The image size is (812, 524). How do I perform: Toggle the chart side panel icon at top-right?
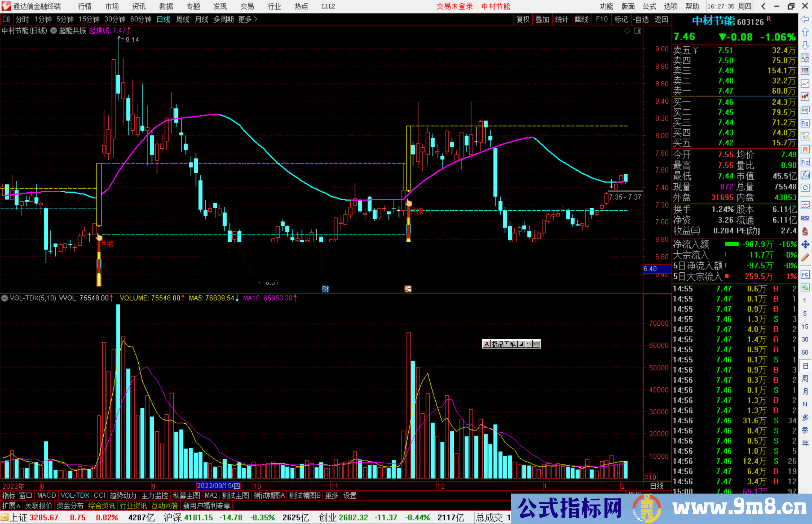[x=638, y=31]
